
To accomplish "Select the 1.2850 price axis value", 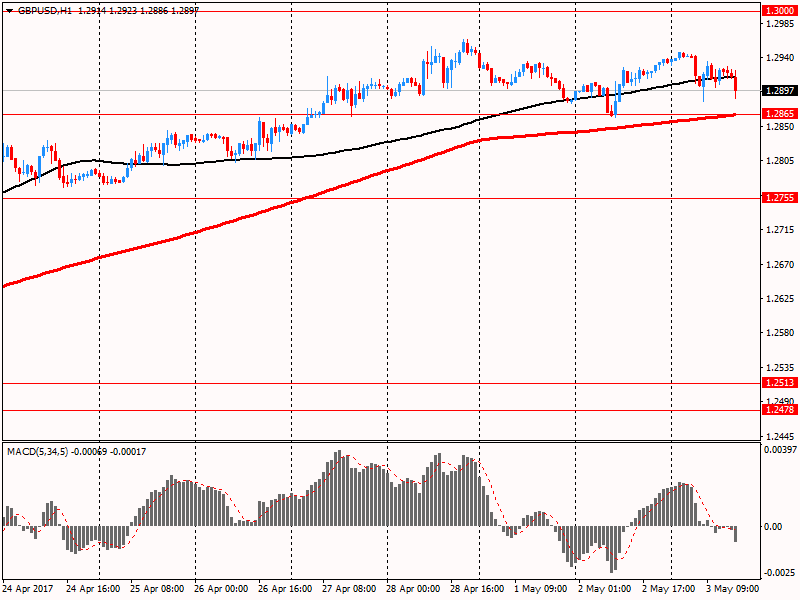I will [x=780, y=126].
